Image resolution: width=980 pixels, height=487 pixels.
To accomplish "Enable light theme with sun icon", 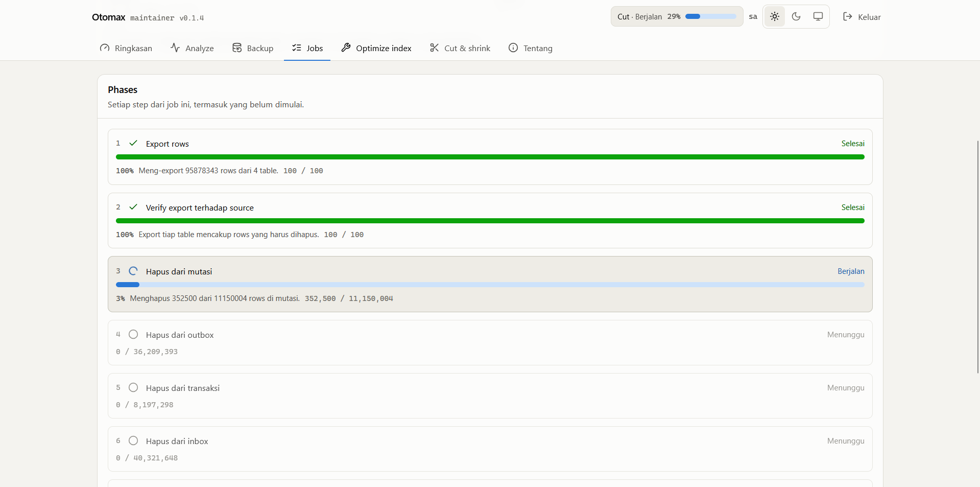I will click(x=775, y=16).
